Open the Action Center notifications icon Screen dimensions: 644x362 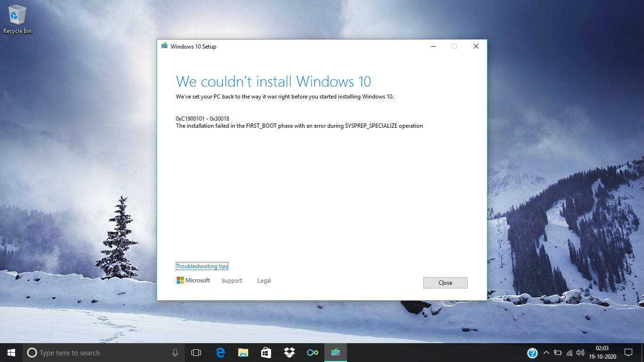628,353
